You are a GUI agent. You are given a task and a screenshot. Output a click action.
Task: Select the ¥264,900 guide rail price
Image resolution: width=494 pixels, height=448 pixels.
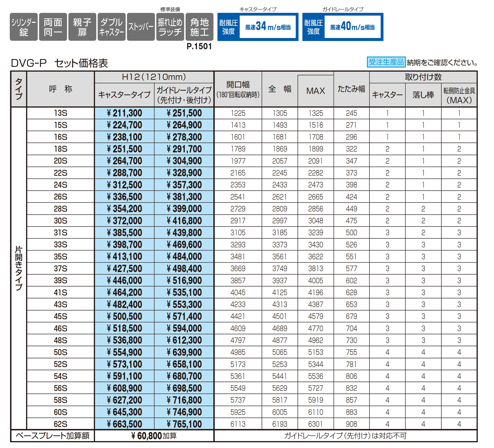pyautogui.click(x=184, y=125)
